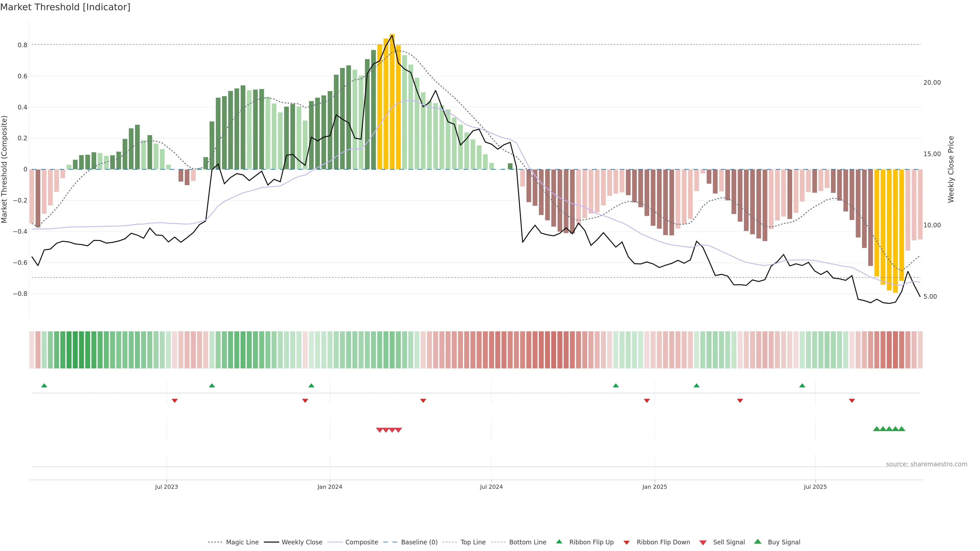Click the Market Threshold [Indicator] chart title

point(65,7)
